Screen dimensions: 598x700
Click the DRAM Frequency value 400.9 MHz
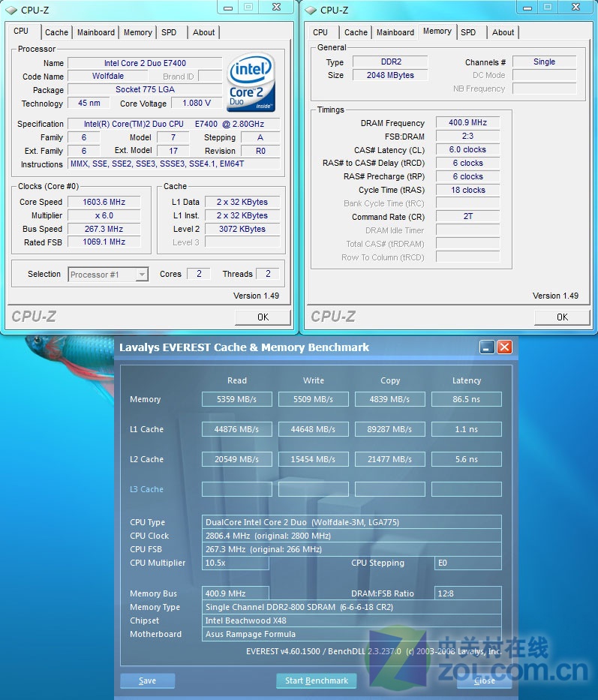tap(467, 123)
